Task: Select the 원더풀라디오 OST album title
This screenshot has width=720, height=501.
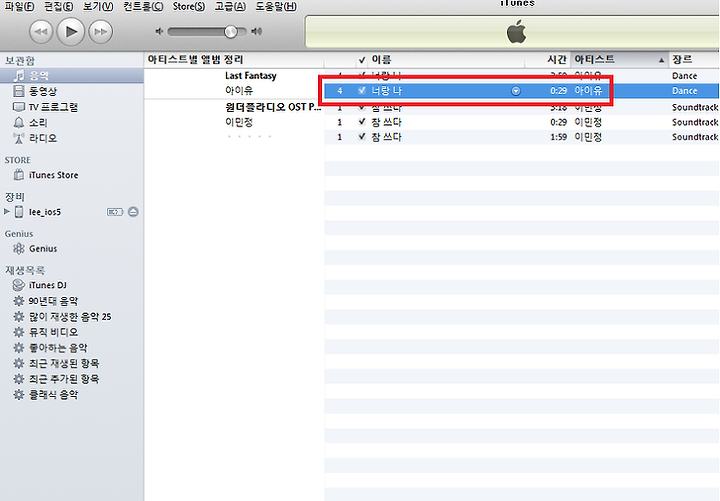Action: click(273, 107)
